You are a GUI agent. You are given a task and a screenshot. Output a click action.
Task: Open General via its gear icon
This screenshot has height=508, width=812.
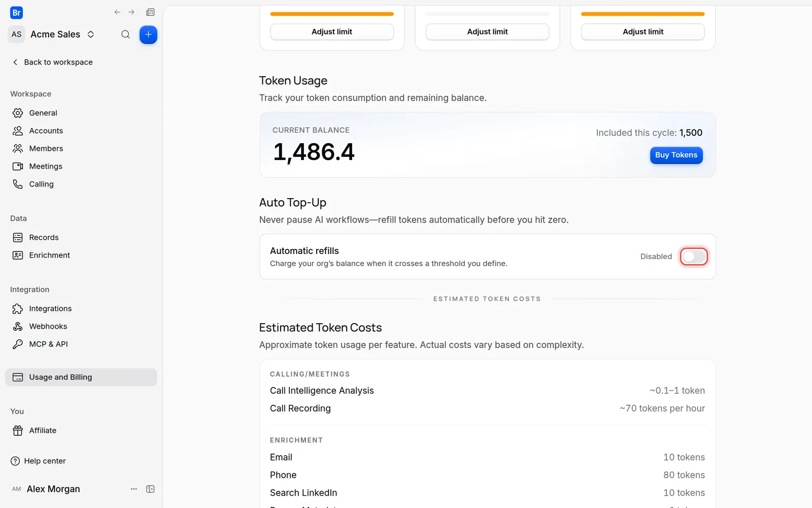click(x=18, y=113)
